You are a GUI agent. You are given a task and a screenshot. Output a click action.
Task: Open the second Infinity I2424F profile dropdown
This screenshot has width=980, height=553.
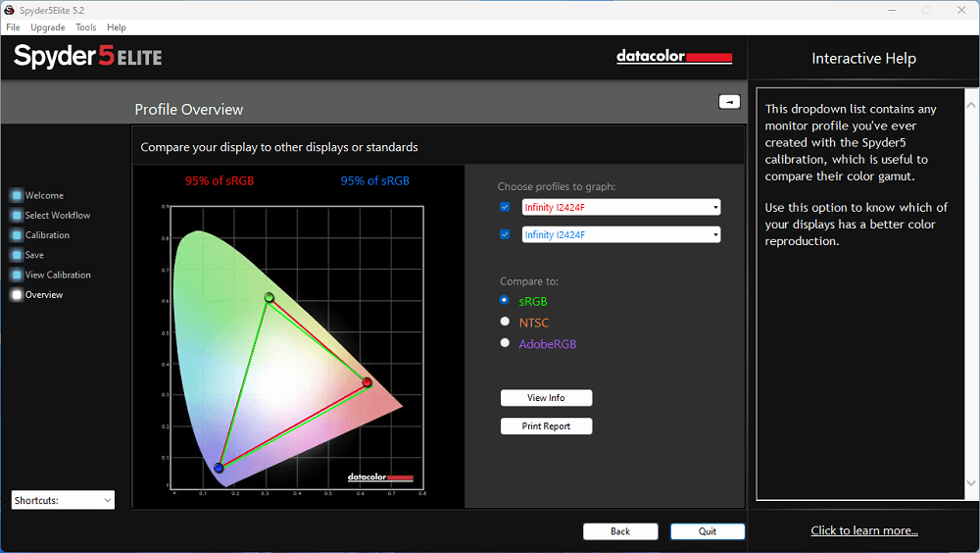(x=621, y=234)
